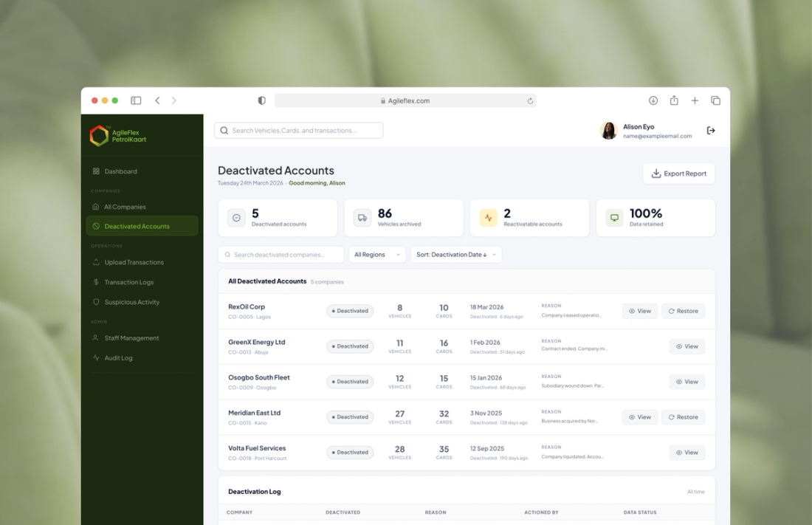
Task: Restore the RexOil Corp account
Action: click(x=683, y=311)
